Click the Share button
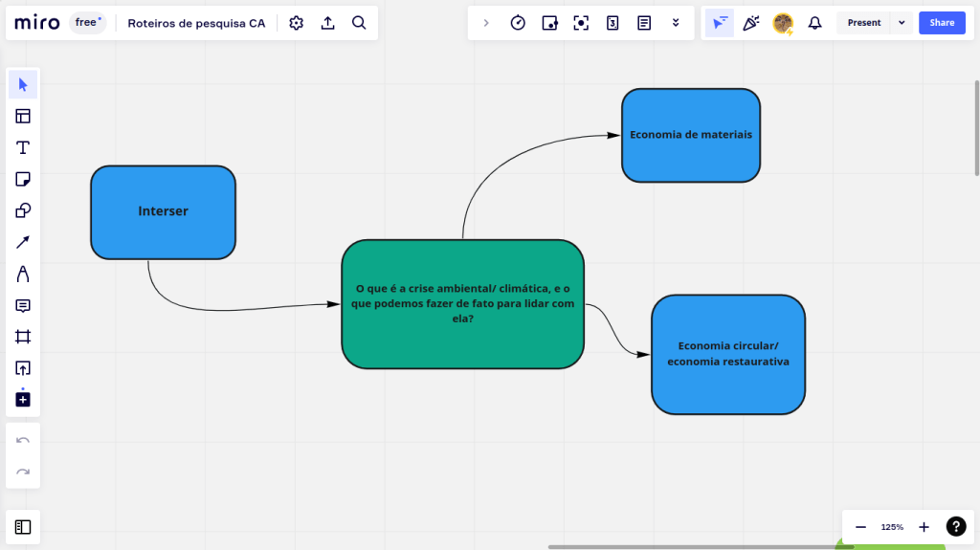 [942, 23]
